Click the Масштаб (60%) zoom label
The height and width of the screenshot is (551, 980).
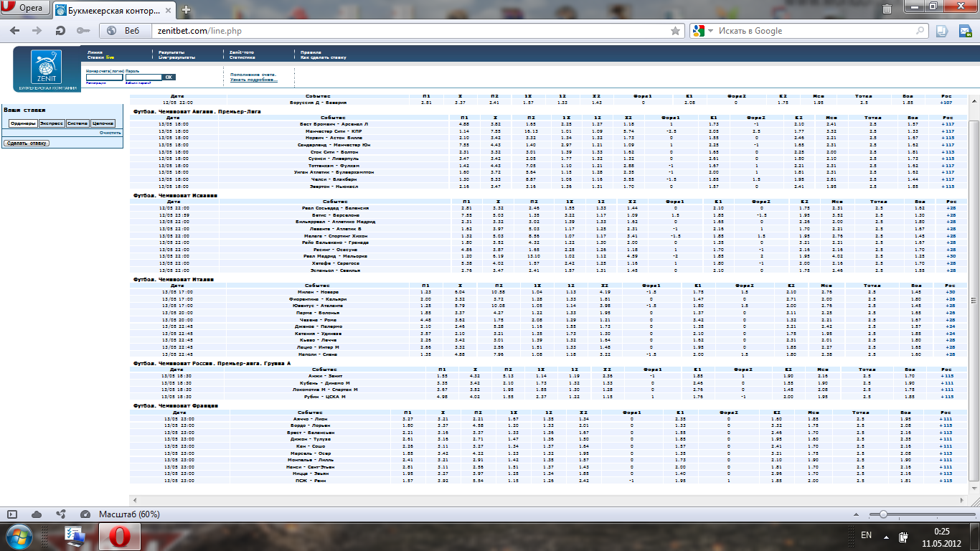(129, 514)
